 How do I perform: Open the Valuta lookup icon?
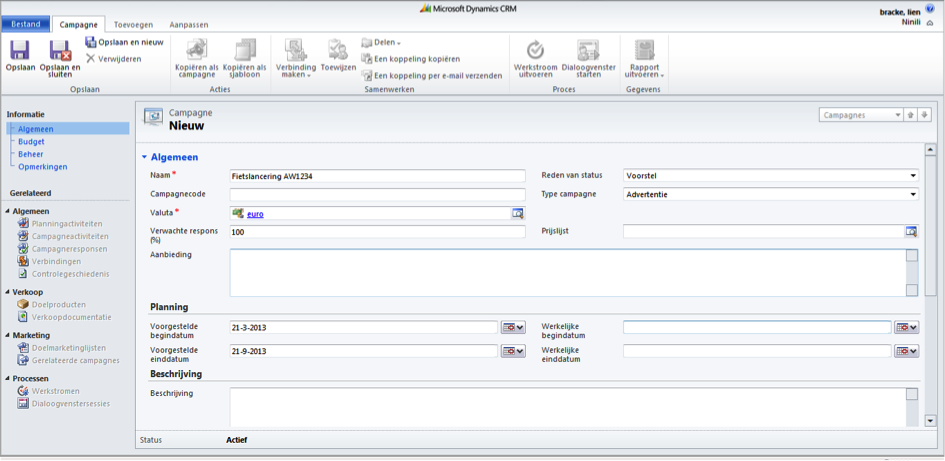click(x=518, y=213)
